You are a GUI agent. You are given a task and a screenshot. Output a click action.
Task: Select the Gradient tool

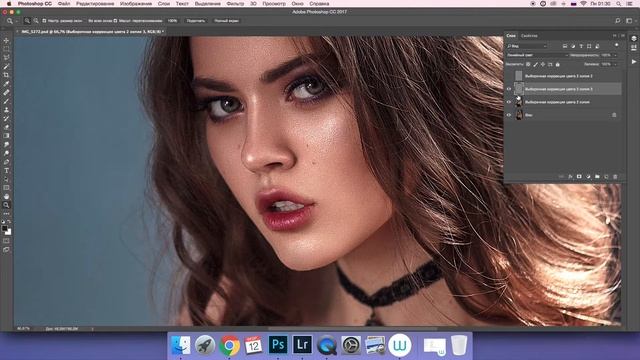click(x=6, y=136)
